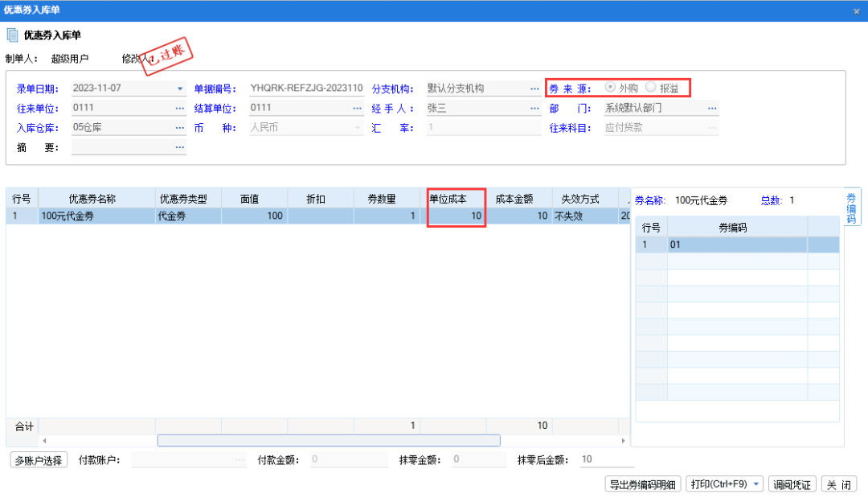The height and width of the screenshot is (502, 868).
Task: Click the 单位成本 column header
Action: pyautogui.click(x=452, y=199)
